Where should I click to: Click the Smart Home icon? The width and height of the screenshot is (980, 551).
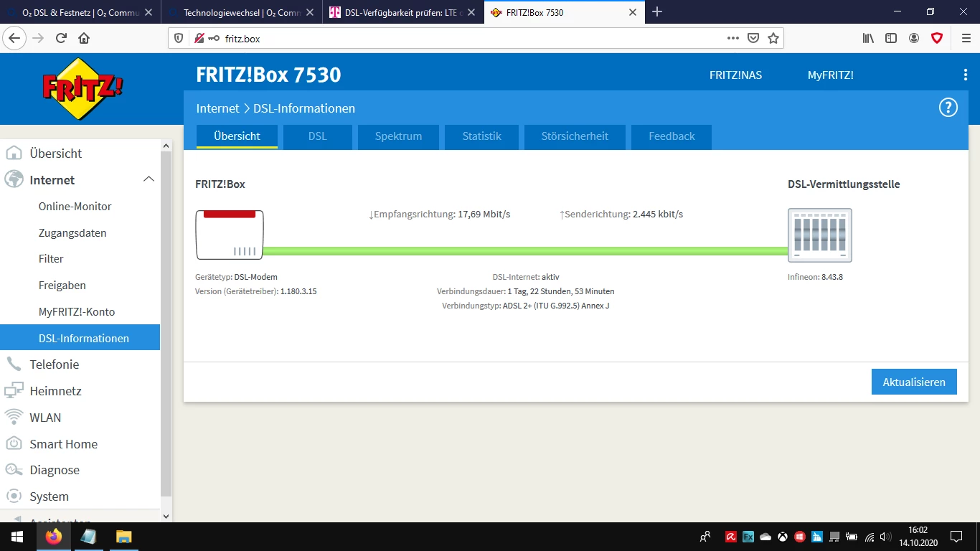coord(14,444)
